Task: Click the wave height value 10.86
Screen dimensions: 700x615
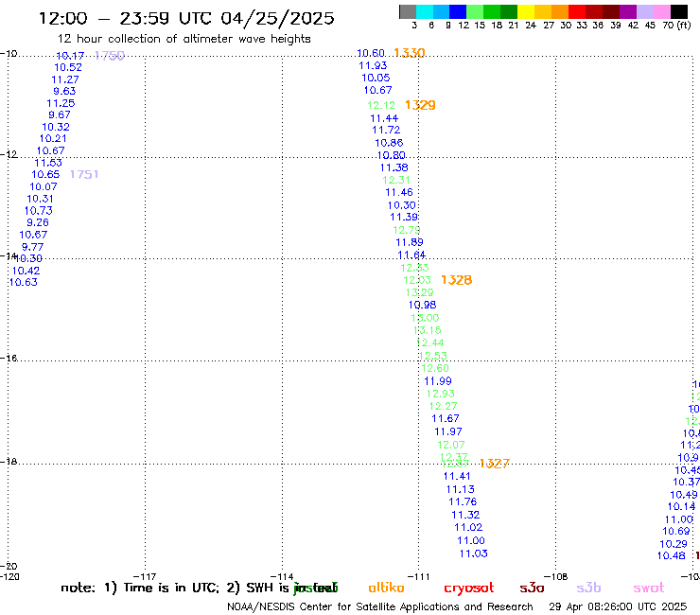Action: [x=389, y=143]
